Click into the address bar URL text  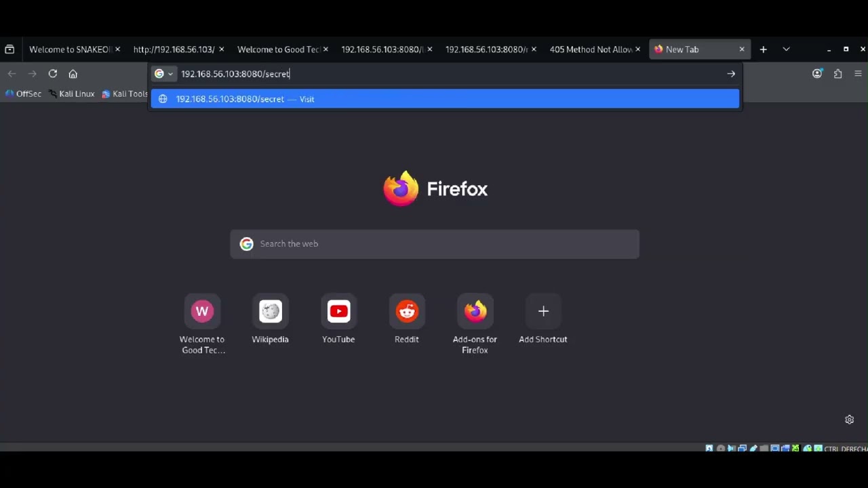[235, 74]
